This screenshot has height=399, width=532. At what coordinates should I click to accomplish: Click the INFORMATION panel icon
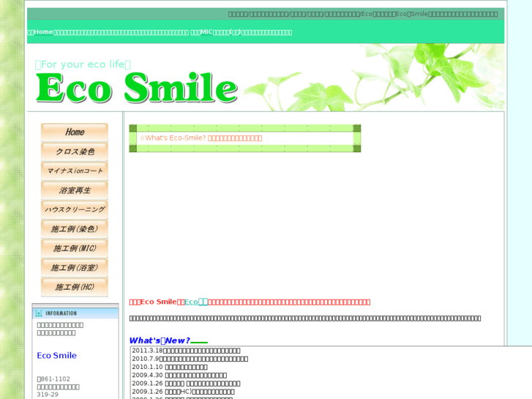click(38, 313)
